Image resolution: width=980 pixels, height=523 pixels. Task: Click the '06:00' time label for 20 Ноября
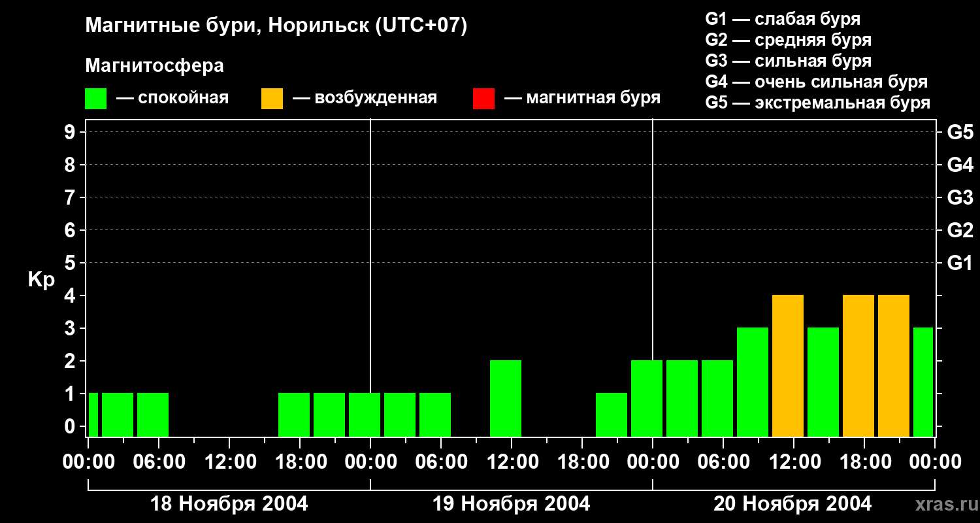pyautogui.click(x=723, y=462)
